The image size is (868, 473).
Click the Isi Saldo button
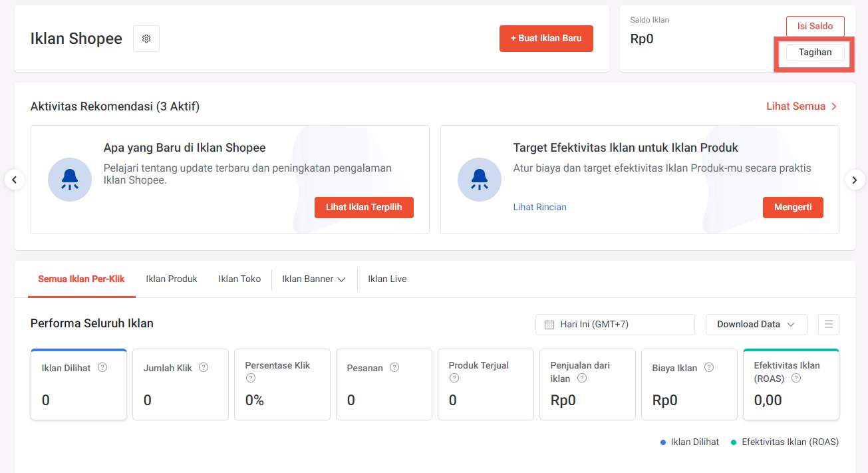(815, 27)
